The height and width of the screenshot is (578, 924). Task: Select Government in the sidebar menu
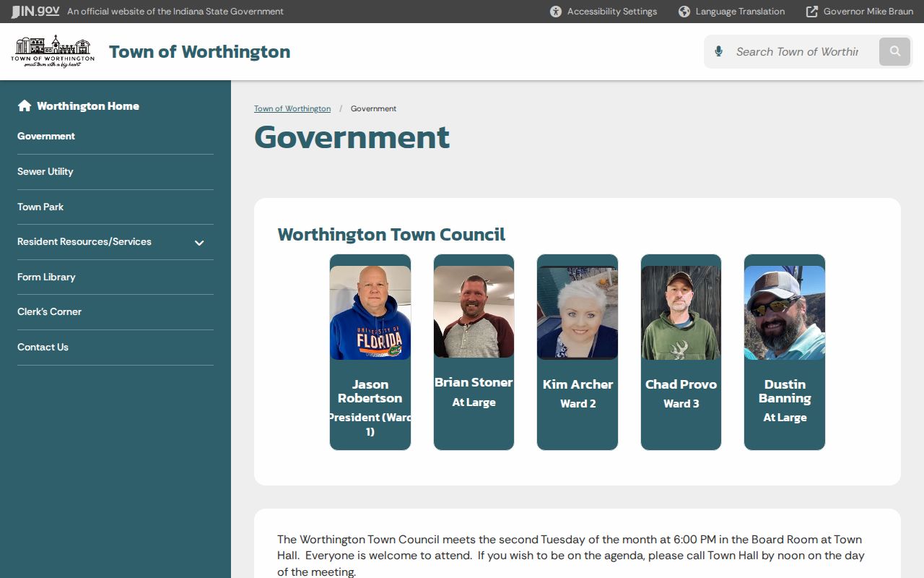click(46, 136)
